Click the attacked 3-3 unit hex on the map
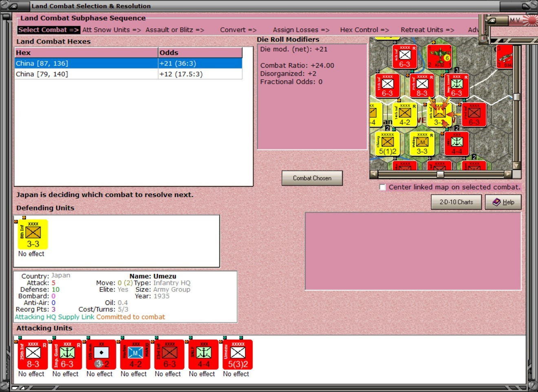The height and width of the screenshot is (392, 538). 439,115
